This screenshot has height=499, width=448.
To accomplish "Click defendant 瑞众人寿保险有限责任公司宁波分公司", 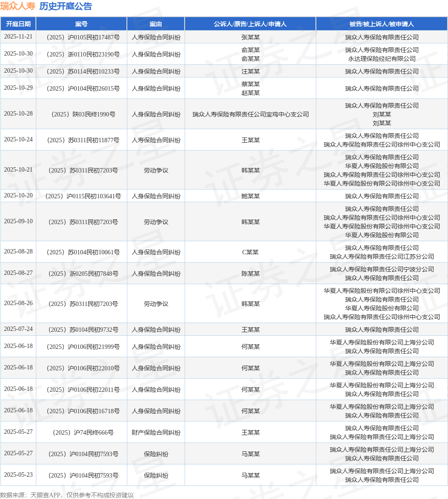I will tap(382, 269).
